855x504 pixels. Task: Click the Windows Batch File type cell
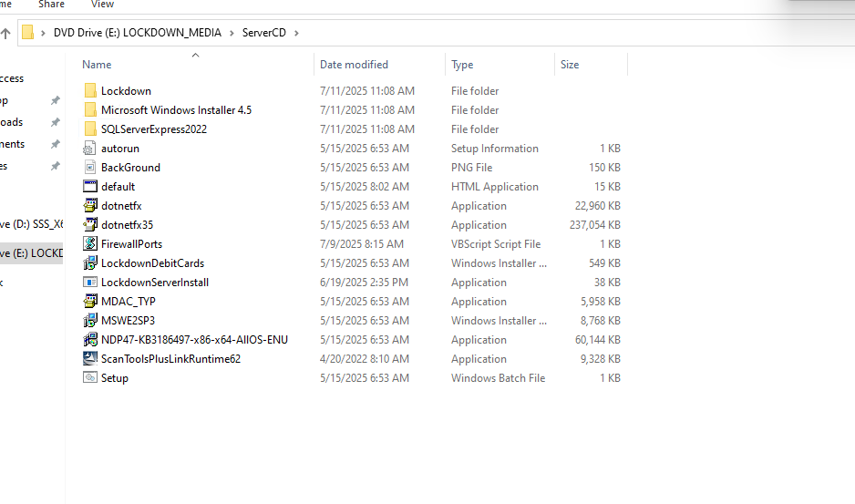[498, 378]
